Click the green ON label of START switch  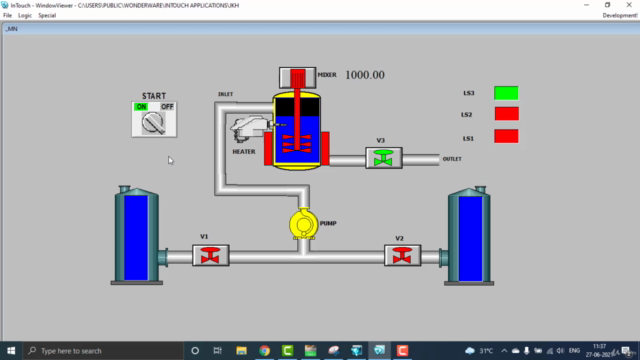click(x=141, y=107)
